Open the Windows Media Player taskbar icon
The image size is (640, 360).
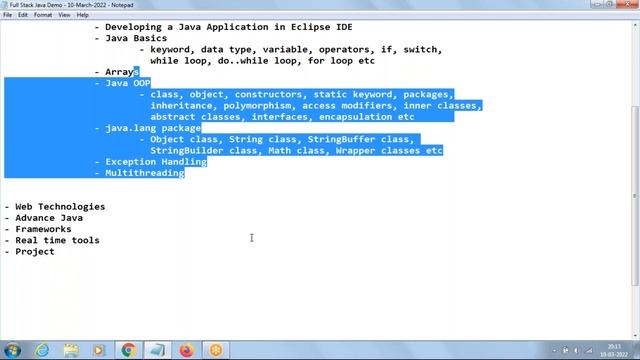click(99, 350)
